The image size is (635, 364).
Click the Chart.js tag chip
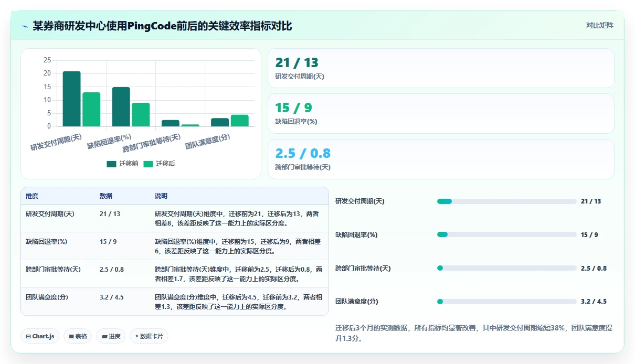tap(40, 336)
